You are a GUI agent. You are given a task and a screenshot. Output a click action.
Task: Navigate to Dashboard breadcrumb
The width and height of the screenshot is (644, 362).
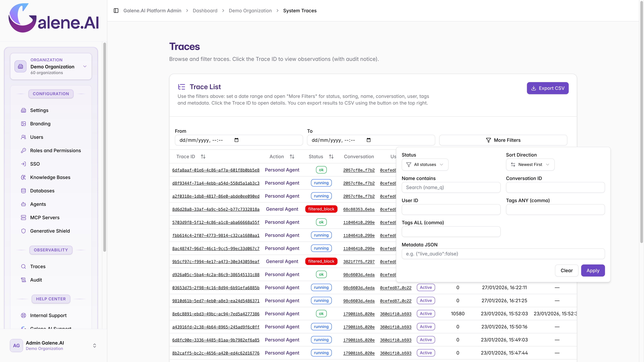[x=205, y=11]
